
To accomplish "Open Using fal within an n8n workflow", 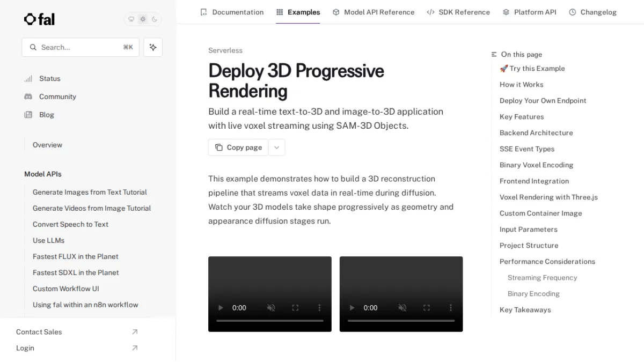I will 85,305.
